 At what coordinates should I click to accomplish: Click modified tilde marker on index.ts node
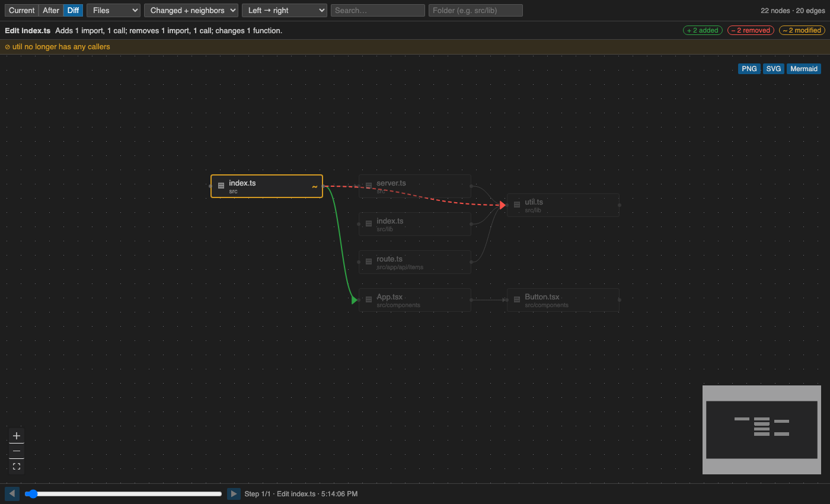[315, 187]
